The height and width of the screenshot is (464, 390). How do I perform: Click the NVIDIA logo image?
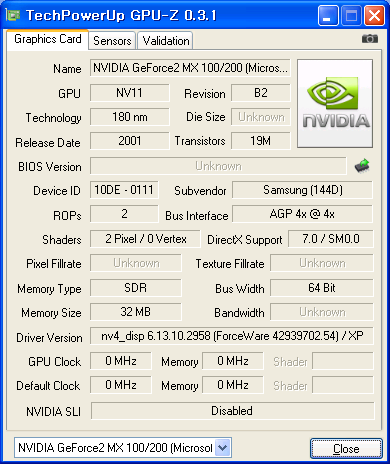[335, 104]
